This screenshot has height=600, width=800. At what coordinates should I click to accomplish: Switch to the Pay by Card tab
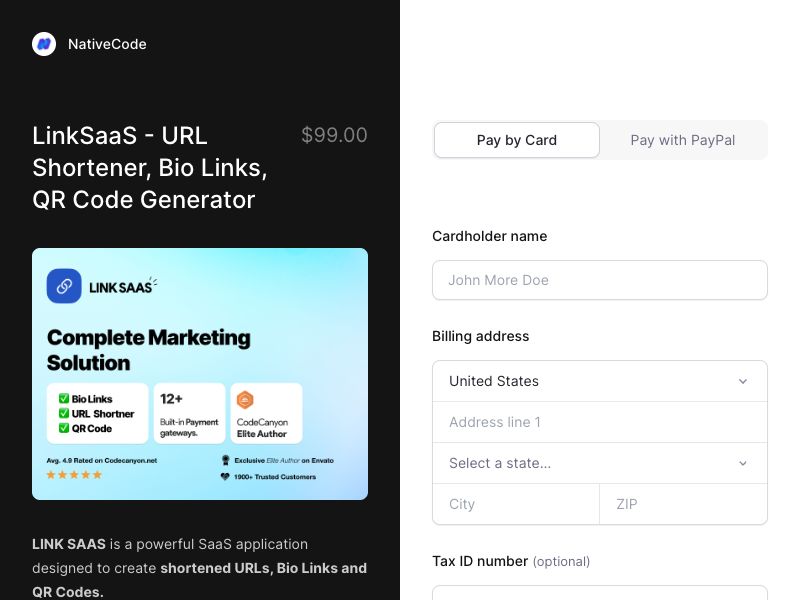tap(516, 140)
